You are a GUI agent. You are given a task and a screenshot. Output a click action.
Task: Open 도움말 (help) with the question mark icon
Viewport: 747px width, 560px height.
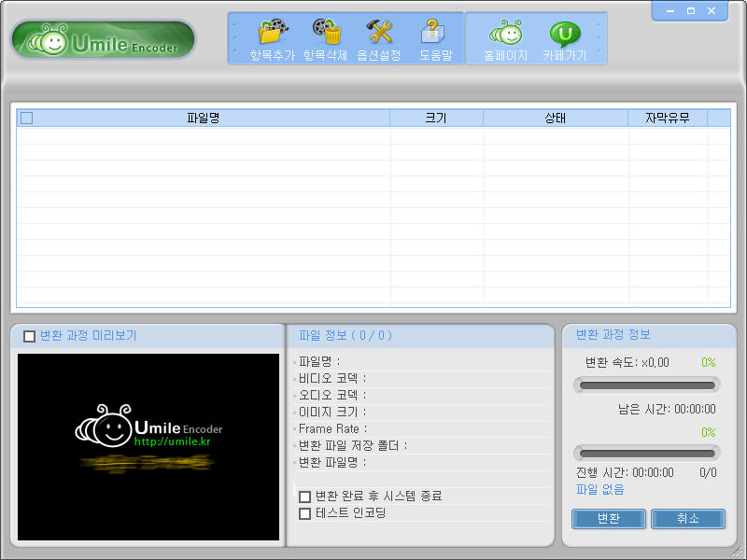(x=432, y=32)
